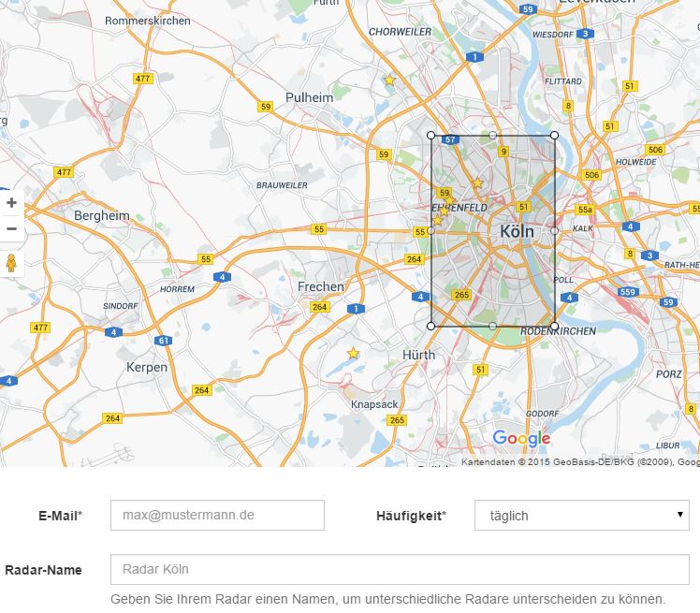Focus the E-Mail input field

[x=217, y=516]
